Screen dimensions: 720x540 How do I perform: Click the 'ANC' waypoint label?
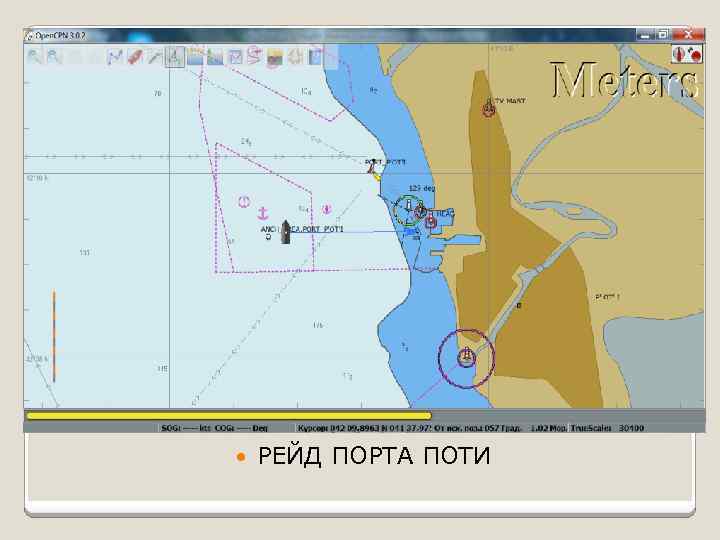(x=268, y=229)
